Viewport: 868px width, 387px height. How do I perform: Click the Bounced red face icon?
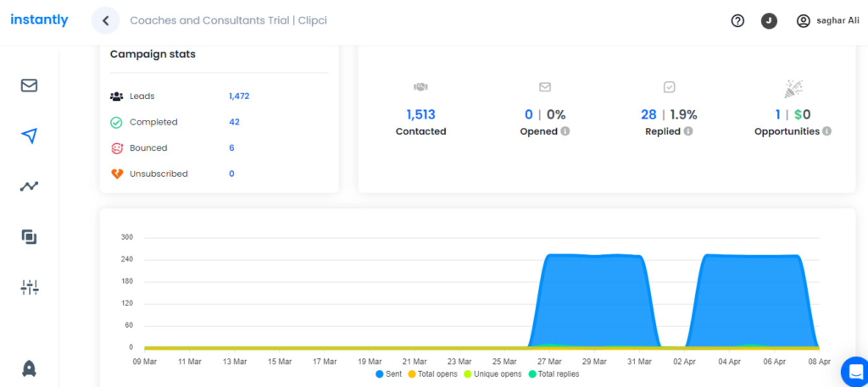(116, 148)
